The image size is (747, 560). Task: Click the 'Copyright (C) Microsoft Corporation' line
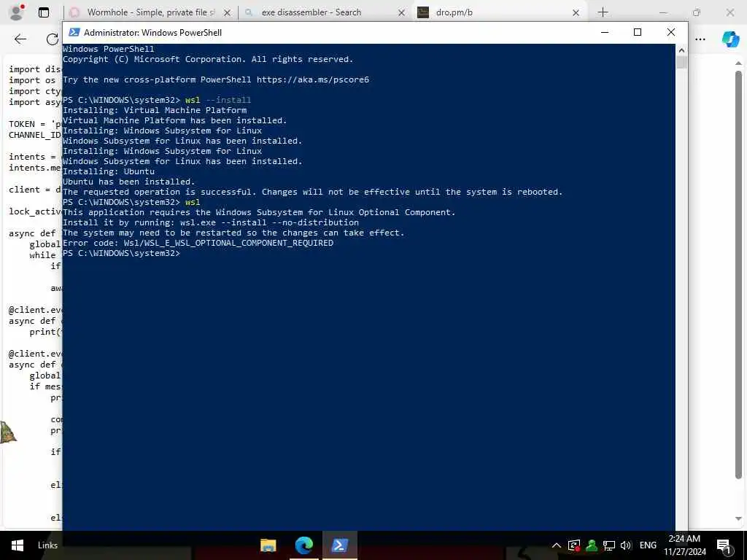pos(208,60)
